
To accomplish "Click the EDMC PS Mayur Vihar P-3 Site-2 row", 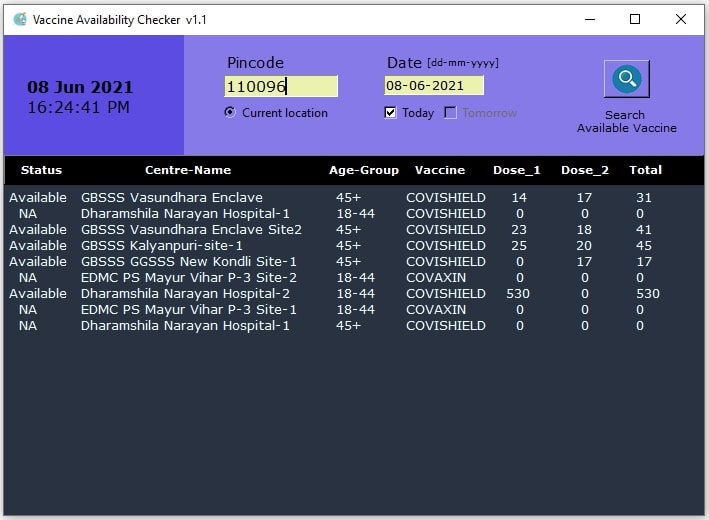I will click(x=189, y=278).
